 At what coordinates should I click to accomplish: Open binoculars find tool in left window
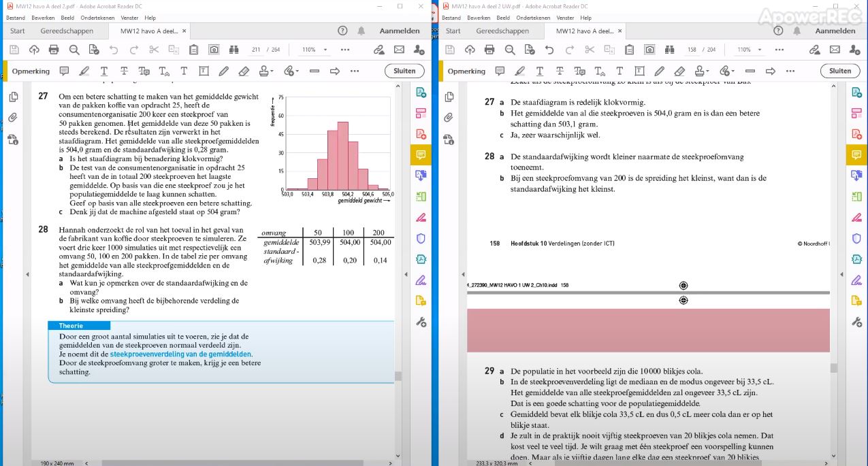click(x=234, y=50)
